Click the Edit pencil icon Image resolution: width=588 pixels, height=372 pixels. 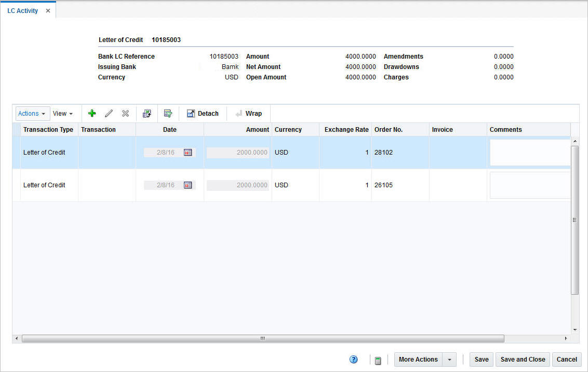click(109, 113)
